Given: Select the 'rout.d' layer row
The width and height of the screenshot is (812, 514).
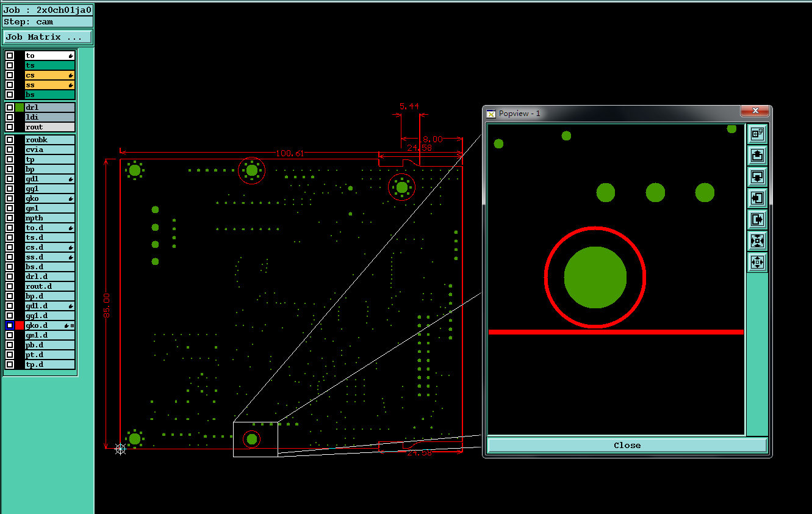Looking at the screenshot, I should [x=50, y=286].
